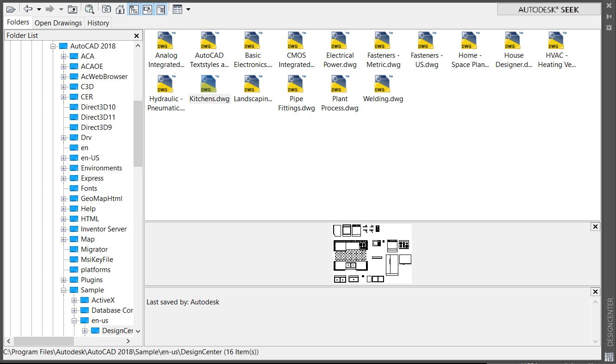This screenshot has width=616, height=364.
Task: Switch to the Folders tab
Action: coord(18,22)
